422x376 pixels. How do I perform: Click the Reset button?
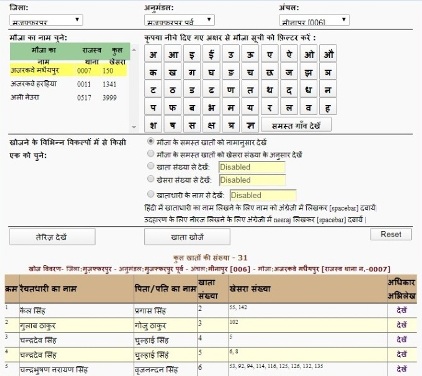(391, 234)
